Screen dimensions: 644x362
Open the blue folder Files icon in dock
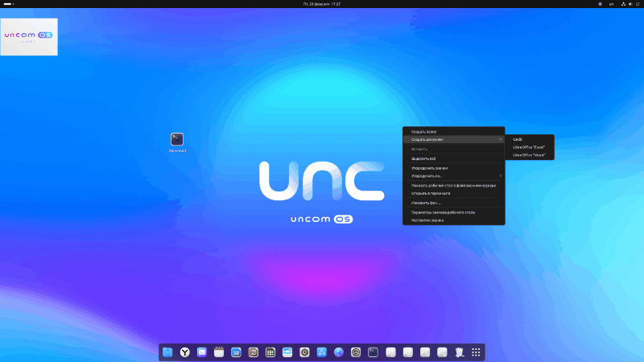tap(167, 352)
